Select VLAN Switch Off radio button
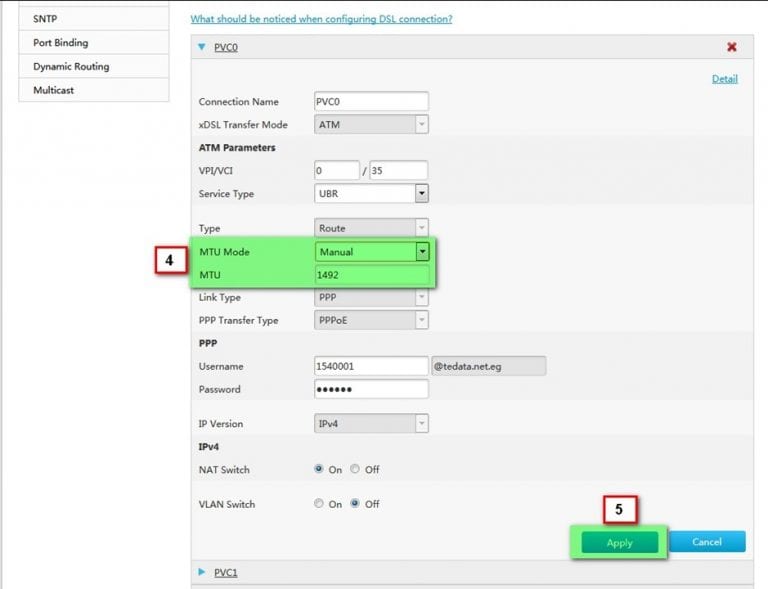Image resolution: width=768 pixels, height=589 pixels. [355, 504]
